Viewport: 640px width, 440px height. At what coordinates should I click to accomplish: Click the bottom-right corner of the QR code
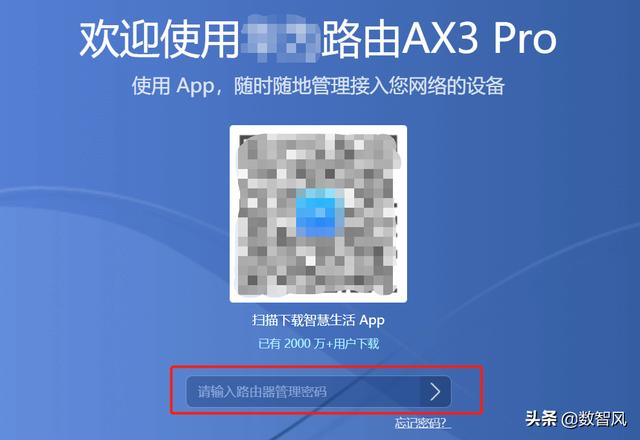pyautogui.click(x=393, y=289)
